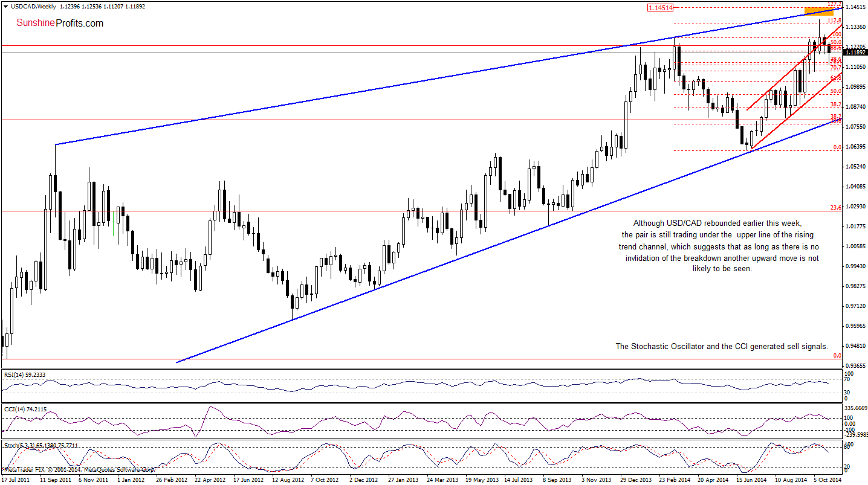Click the 0.0 Fibonacci label beside 1.06395
The width and height of the screenshot is (868, 485).
coord(837,147)
